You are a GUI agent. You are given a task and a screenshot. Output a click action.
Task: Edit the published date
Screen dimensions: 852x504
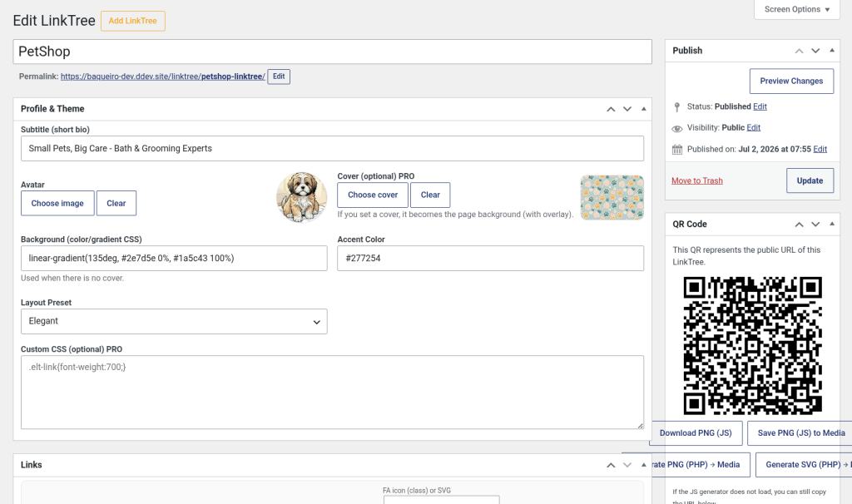[x=820, y=150]
